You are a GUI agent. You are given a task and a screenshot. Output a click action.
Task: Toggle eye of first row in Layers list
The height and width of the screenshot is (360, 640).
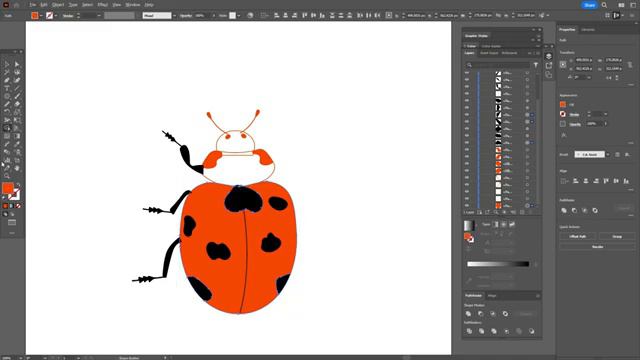[467, 73]
